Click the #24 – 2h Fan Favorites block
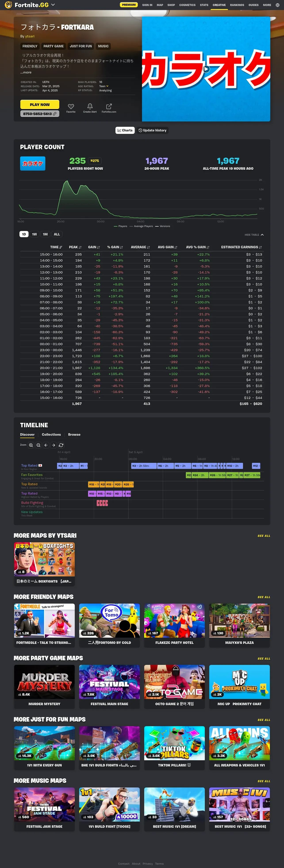The height and width of the screenshot is (868, 284). point(200,475)
